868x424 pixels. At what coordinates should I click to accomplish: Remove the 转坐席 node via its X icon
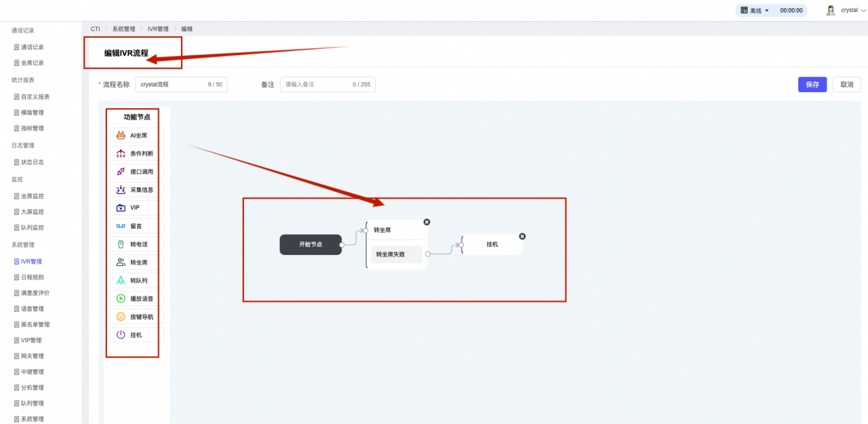pyautogui.click(x=427, y=222)
